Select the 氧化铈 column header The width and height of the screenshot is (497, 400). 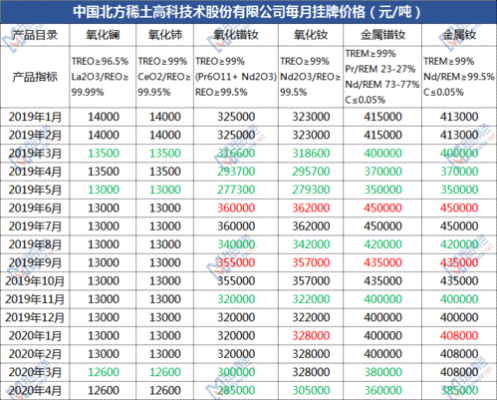click(x=165, y=35)
